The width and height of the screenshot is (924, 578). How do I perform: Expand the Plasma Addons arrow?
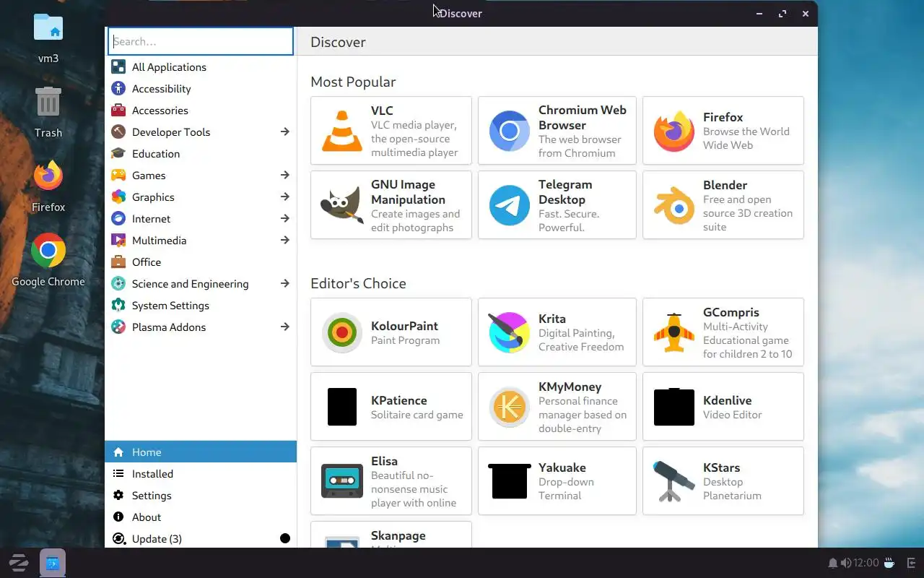(x=285, y=327)
